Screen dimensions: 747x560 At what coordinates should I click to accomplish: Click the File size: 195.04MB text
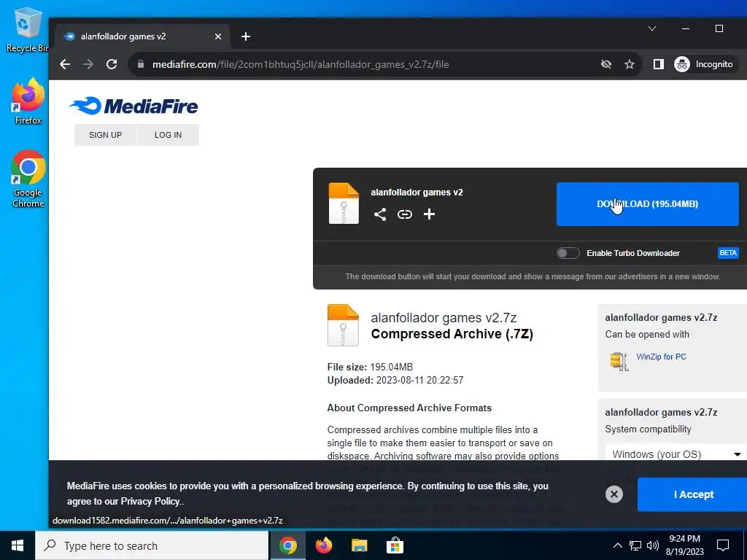(370, 367)
